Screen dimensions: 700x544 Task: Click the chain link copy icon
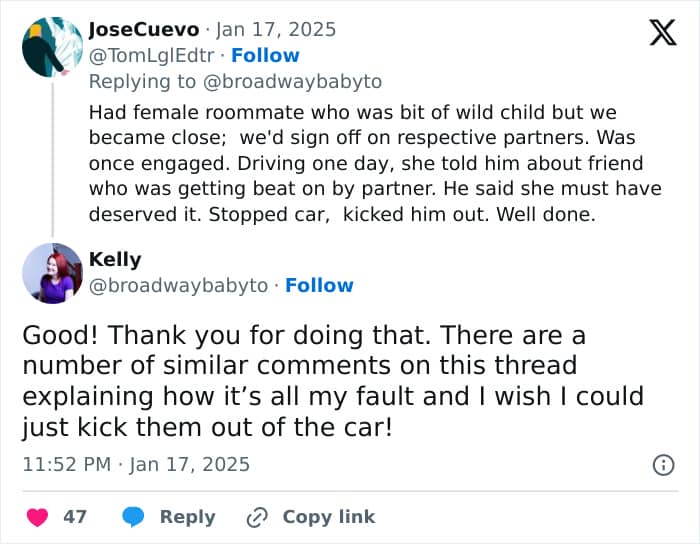click(257, 517)
